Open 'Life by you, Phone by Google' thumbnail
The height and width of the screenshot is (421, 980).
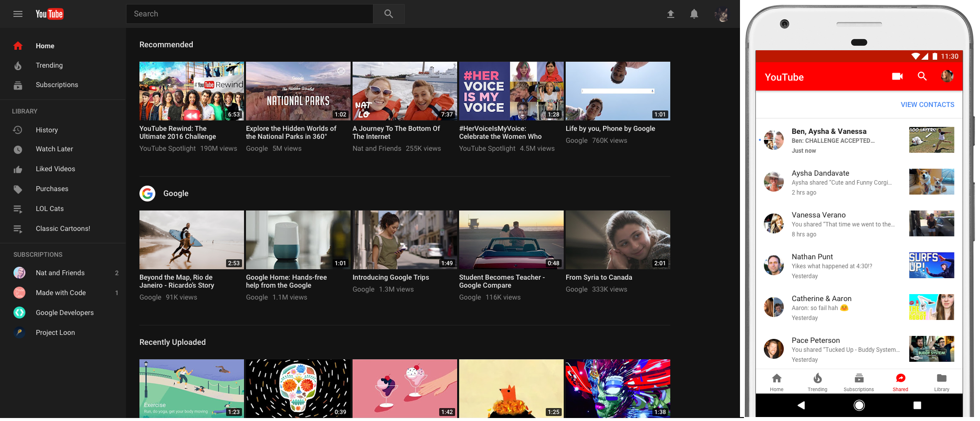coord(618,91)
